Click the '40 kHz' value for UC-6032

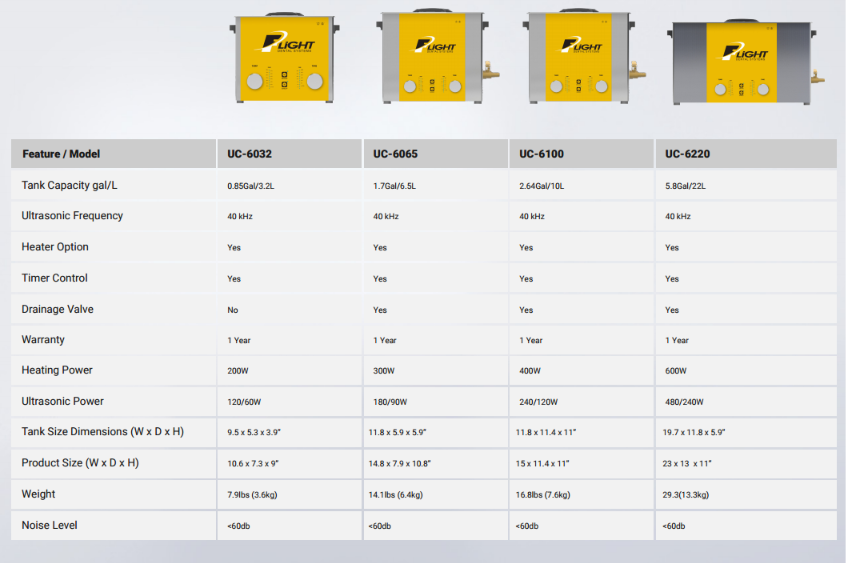point(240,216)
